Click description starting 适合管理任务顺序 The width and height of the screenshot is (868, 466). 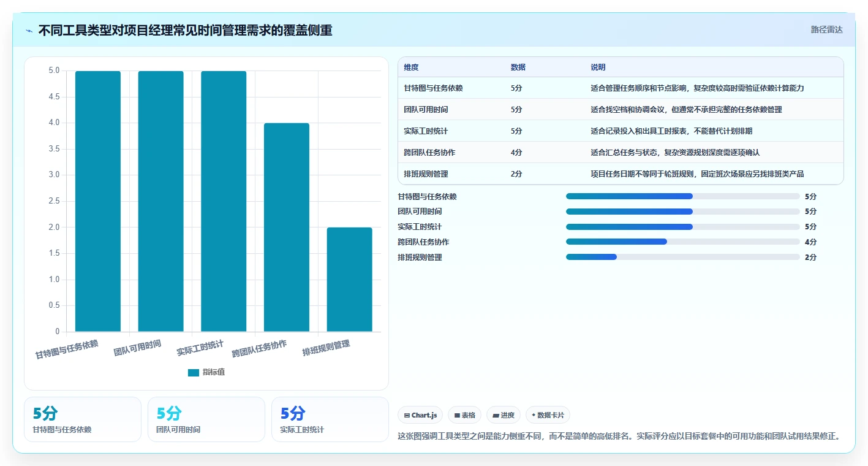pos(697,88)
